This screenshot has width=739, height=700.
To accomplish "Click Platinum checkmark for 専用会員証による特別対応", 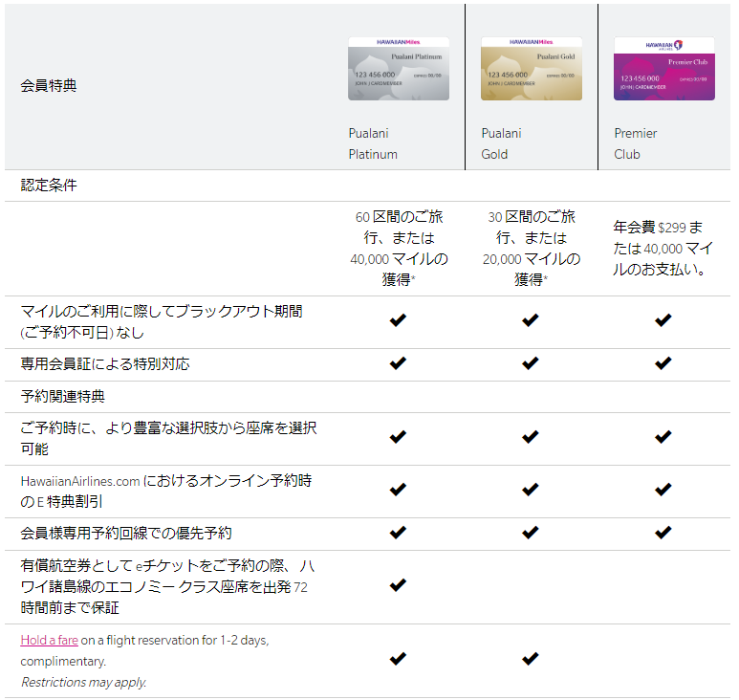I will tap(398, 363).
